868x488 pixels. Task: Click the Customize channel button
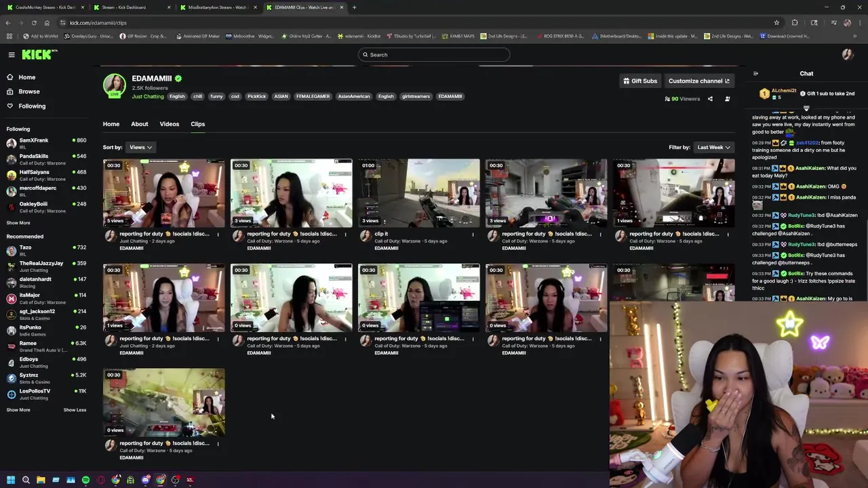pyautogui.click(x=698, y=81)
